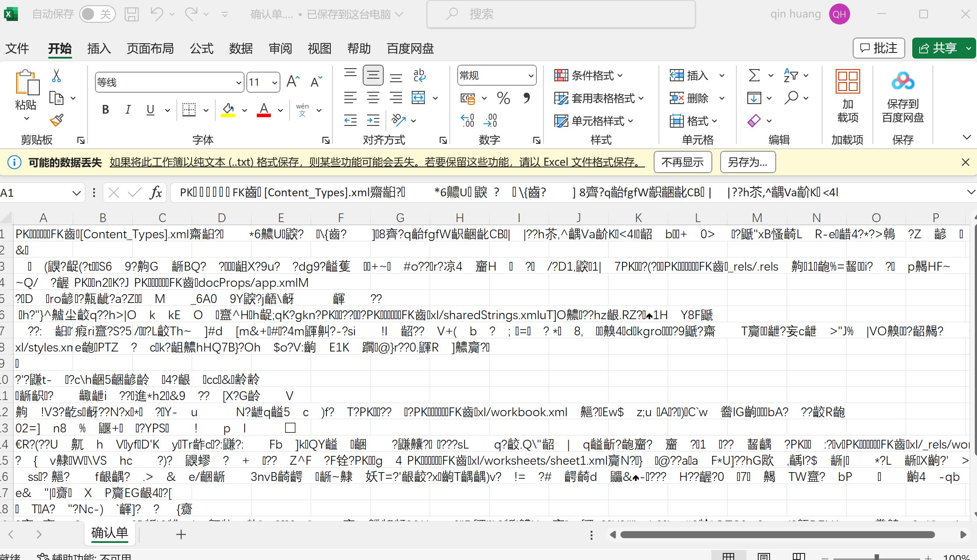Image resolution: width=977 pixels, height=560 pixels.
Task: Click the Merge and Center icon
Action: click(x=418, y=97)
